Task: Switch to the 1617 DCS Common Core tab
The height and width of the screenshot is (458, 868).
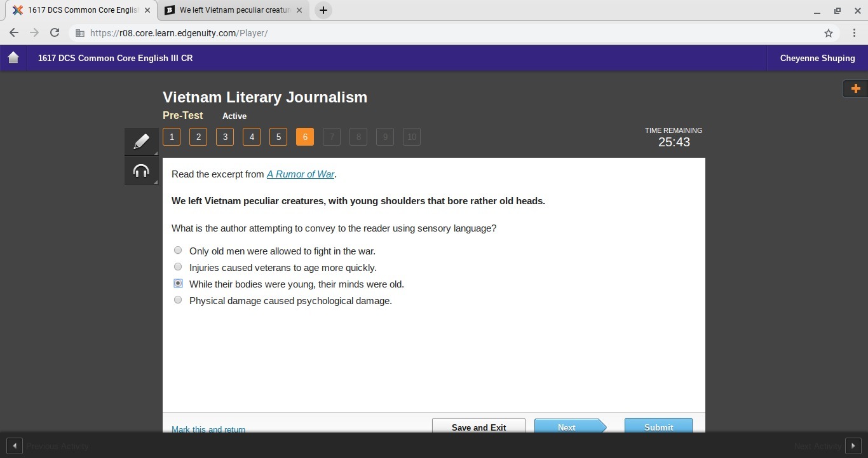Action: pos(83,10)
